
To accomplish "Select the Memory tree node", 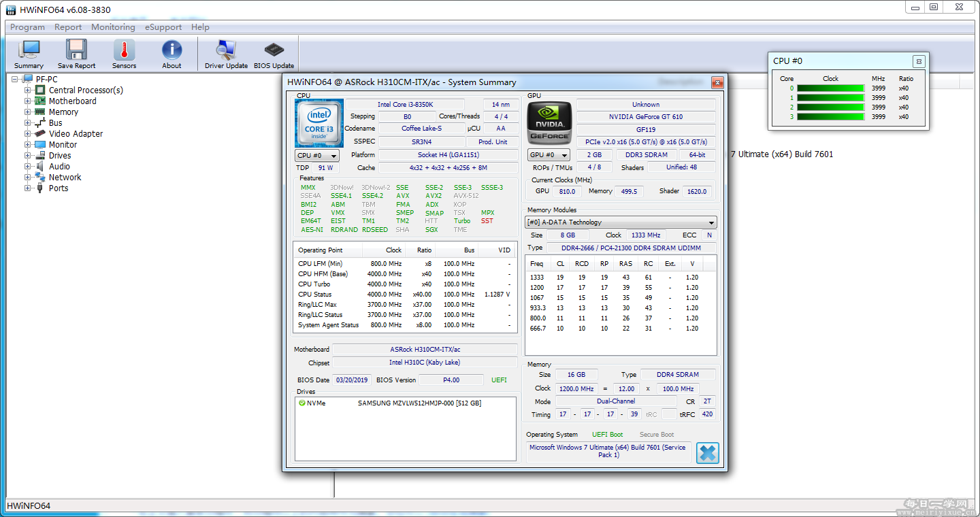I will [63, 112].
